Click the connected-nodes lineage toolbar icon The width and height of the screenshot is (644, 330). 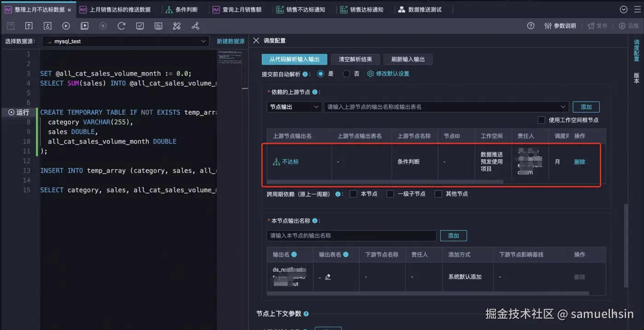click(195, 26)
